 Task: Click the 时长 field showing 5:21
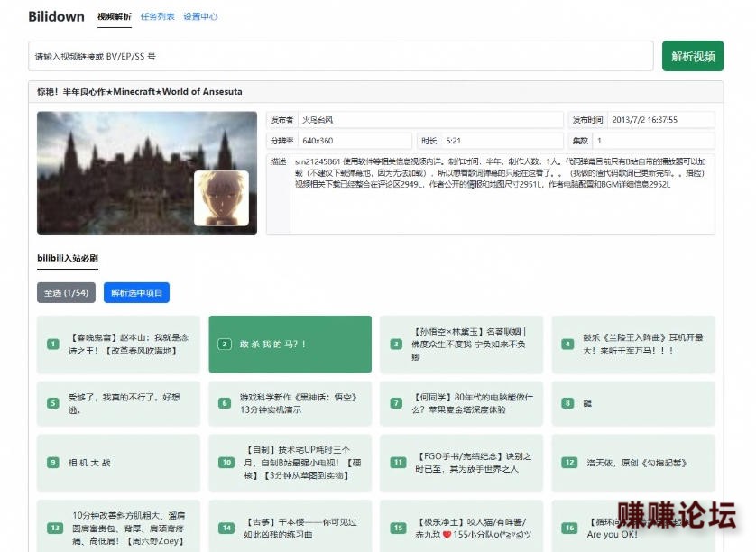[491, 141]
